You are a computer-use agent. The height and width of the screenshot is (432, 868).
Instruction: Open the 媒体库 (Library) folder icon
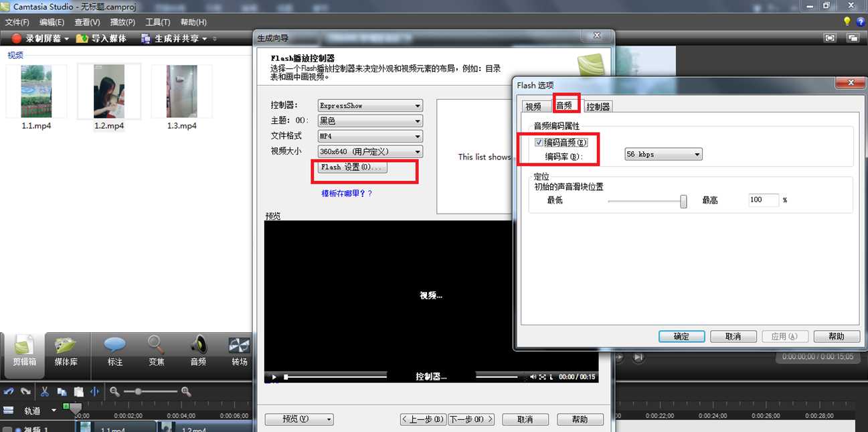point(66,345)
